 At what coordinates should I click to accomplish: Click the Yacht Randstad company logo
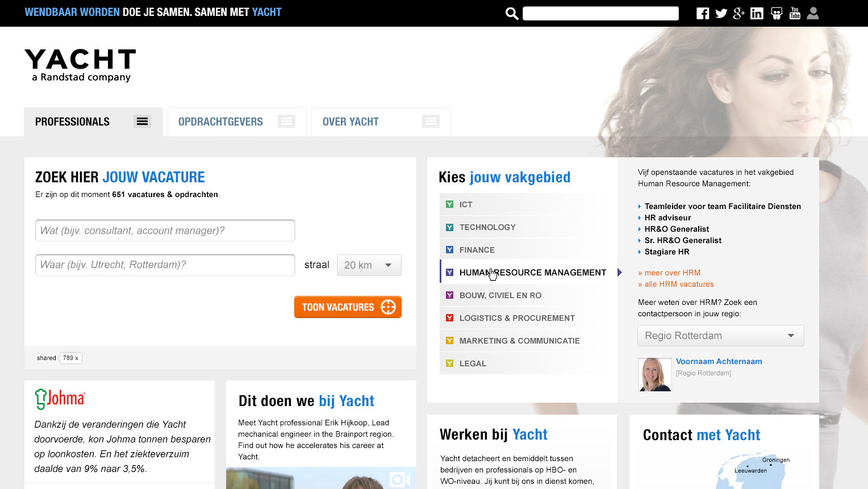pos(81,65)
